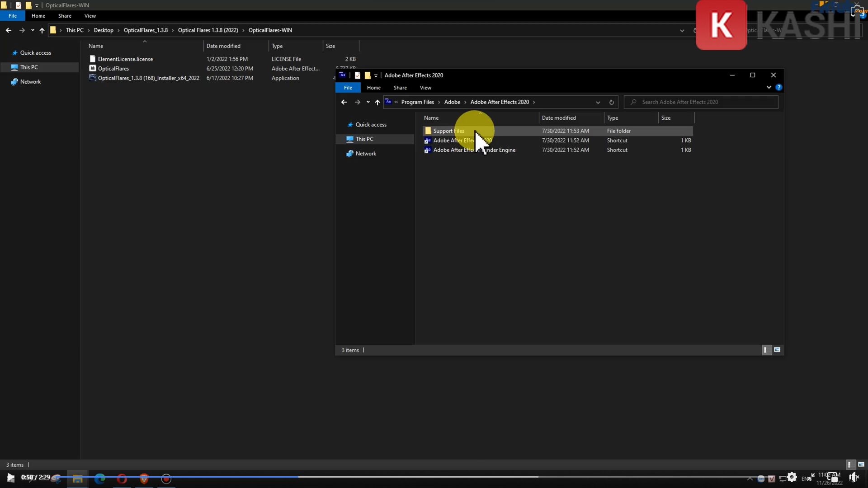Expand the breadcrumb arrow after Adobe

pyautogui.click(x=465, y=102)
